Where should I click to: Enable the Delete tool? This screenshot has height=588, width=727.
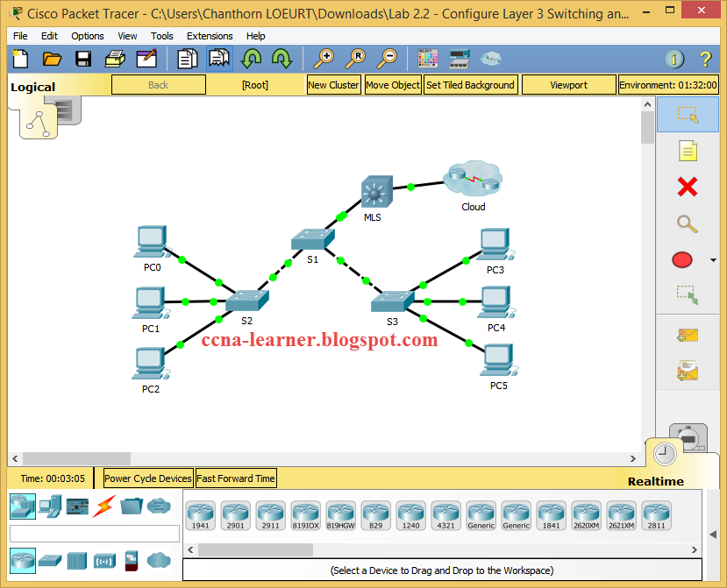pos(687,188)
